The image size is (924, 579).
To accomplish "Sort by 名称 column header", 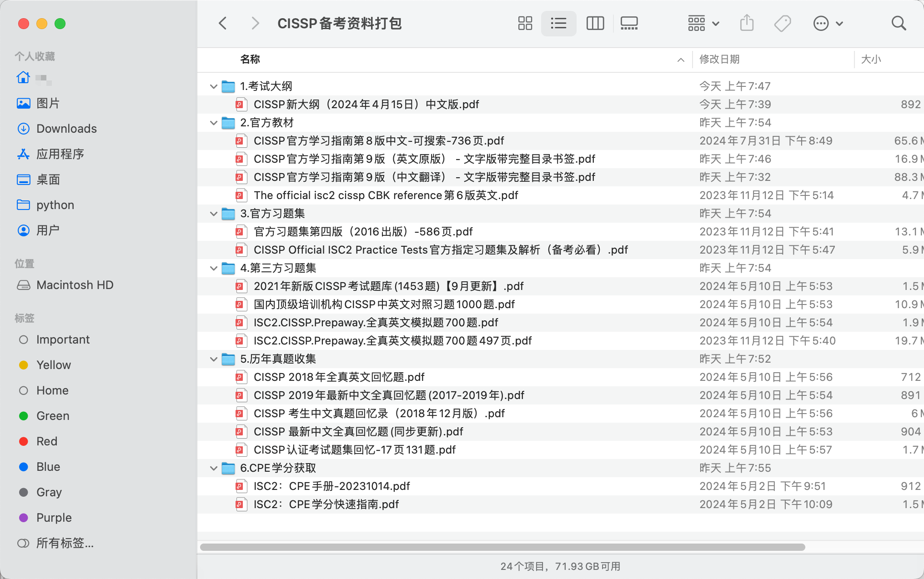I will point(250,59).
